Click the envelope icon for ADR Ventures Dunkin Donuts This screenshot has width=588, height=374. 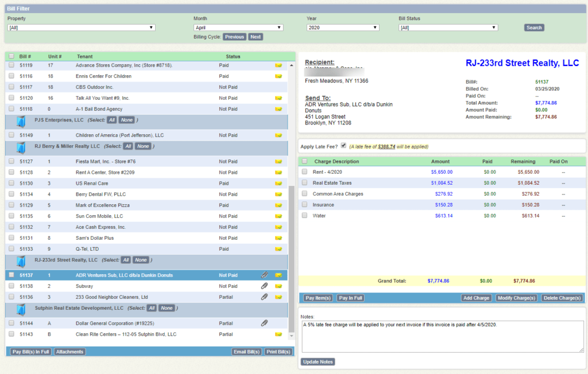tap(278, 275)
